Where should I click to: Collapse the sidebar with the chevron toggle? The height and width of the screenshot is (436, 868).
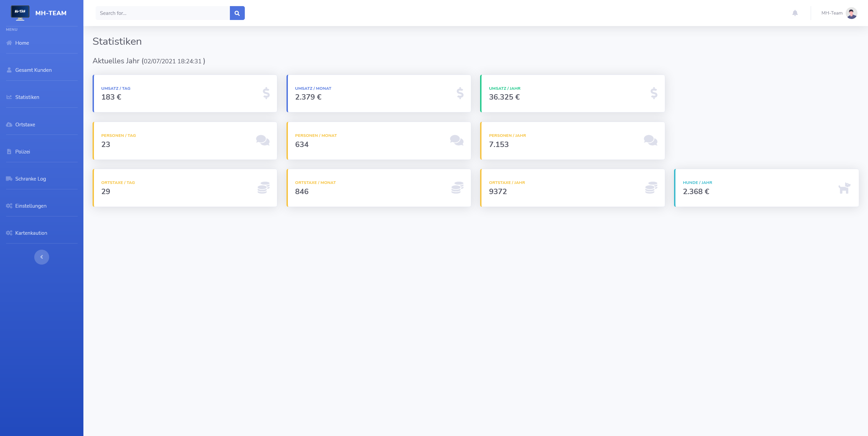[42, 257]
